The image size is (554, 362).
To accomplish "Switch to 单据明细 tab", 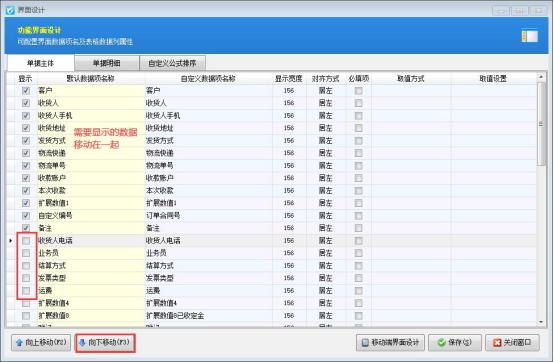I will pos(107,63).
